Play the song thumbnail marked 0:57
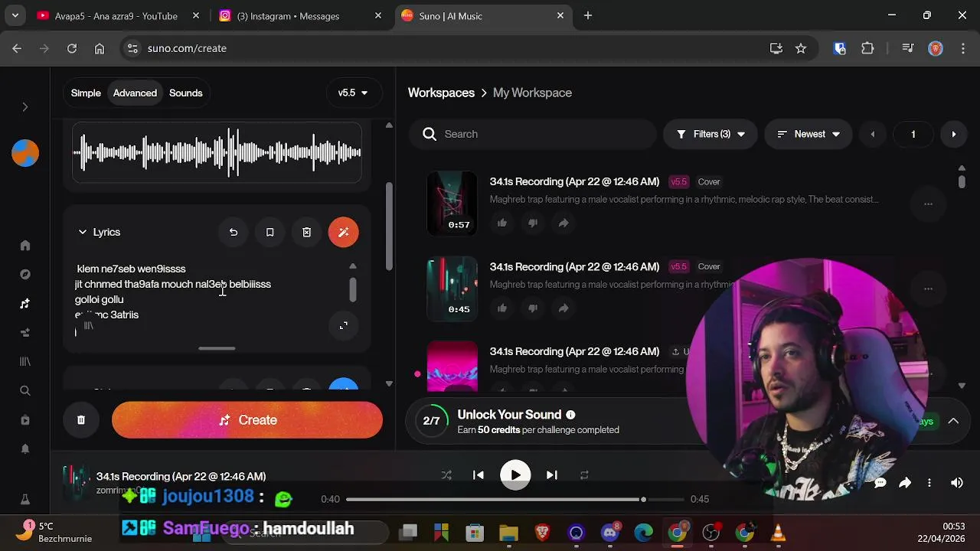Screen dimensions: 980x551 [452, 203]
